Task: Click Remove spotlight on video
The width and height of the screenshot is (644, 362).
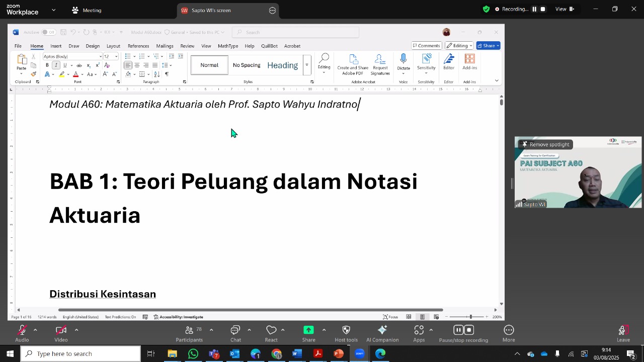Action: tap(545, 144)
